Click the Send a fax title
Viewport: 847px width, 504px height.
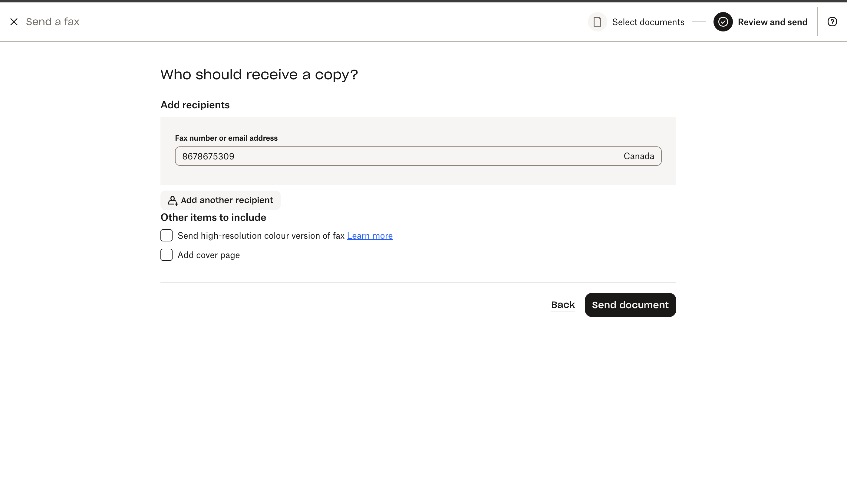(x=52, y=21)
